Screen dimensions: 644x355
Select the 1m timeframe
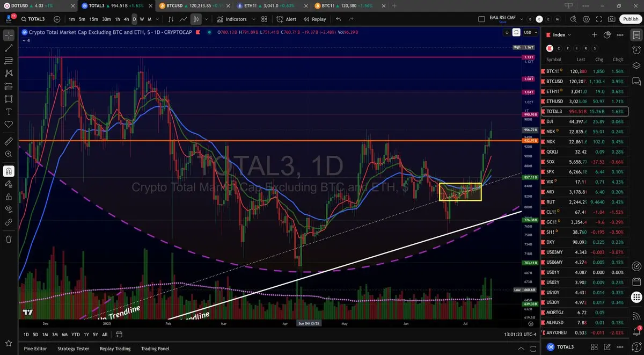coord(72,19)
